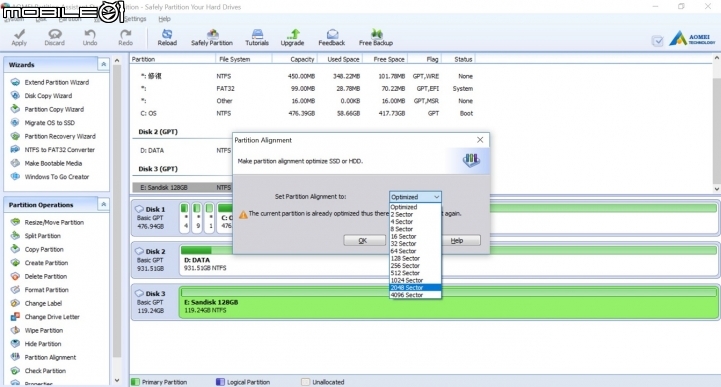
Task: Launch Disk Copy Wizard
Action: (x=48, y=96)
